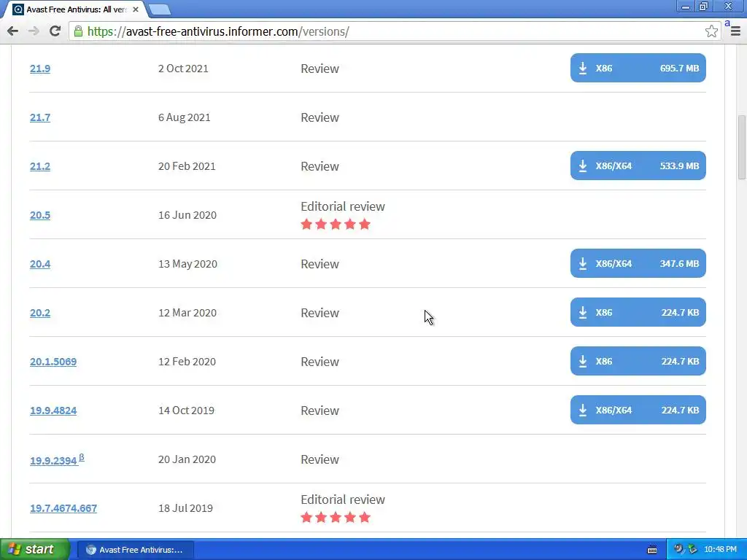Click the 10:48 PM taskbar clock
The image size is (747, 560).
pyautogui.click(x=720, y=550)
